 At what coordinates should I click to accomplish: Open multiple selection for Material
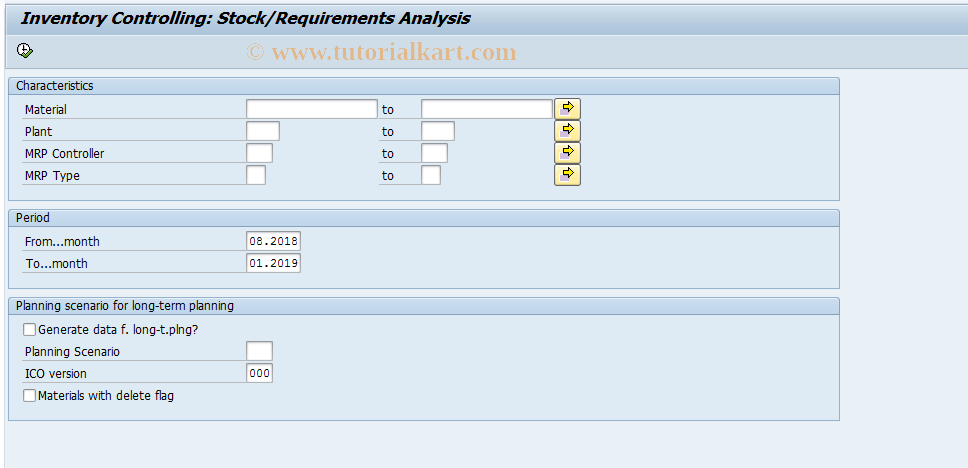(x=567, y=109)
